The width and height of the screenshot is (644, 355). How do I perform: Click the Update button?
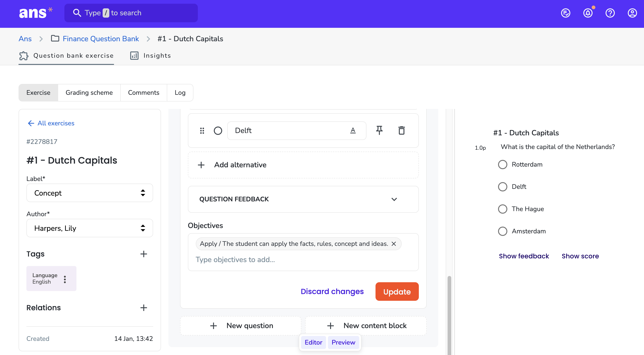tap(397, 292)
